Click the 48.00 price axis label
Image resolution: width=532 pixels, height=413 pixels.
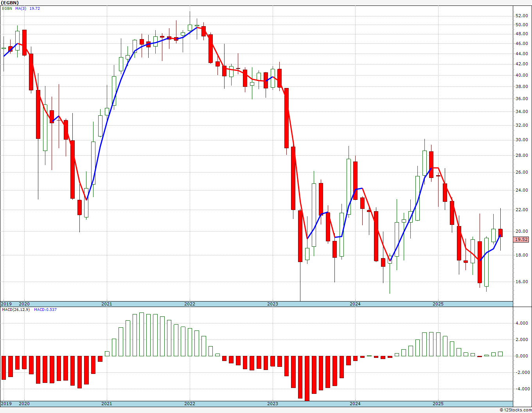[x=522, y=34]
